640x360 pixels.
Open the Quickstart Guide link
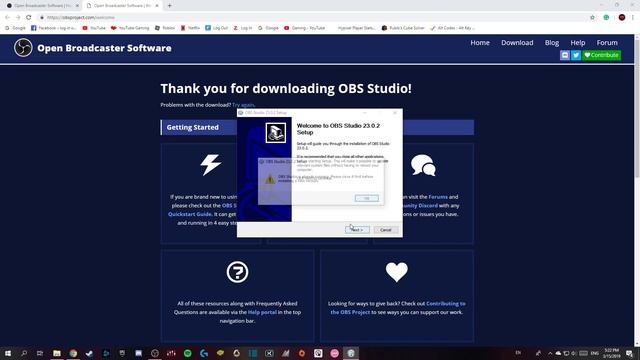pos(190,214)
